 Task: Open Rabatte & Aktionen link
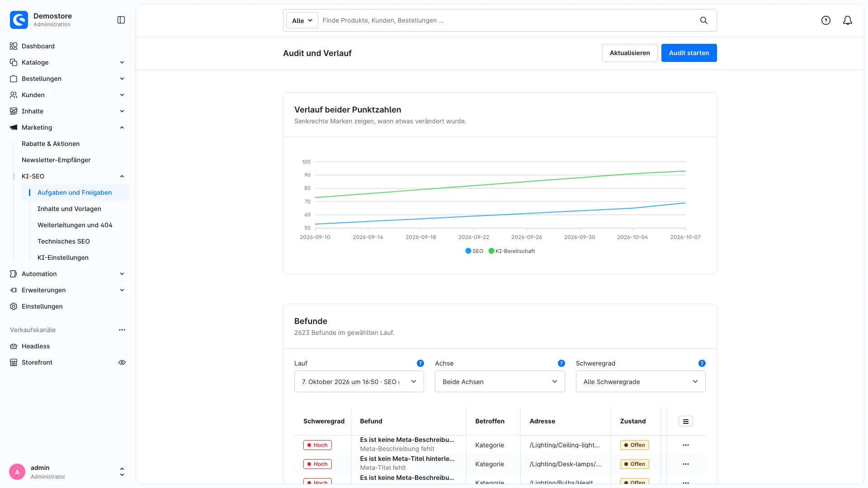click(x=51, y=144)
